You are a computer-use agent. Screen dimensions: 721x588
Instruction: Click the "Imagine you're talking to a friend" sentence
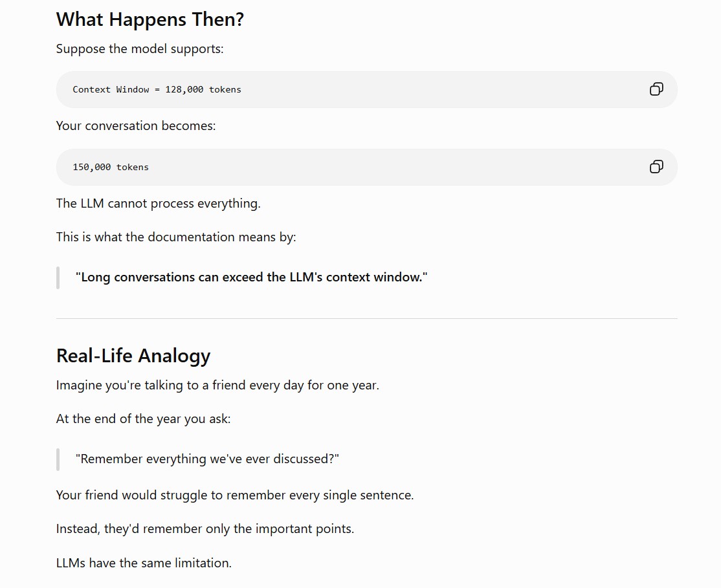(x=217, y=386)
